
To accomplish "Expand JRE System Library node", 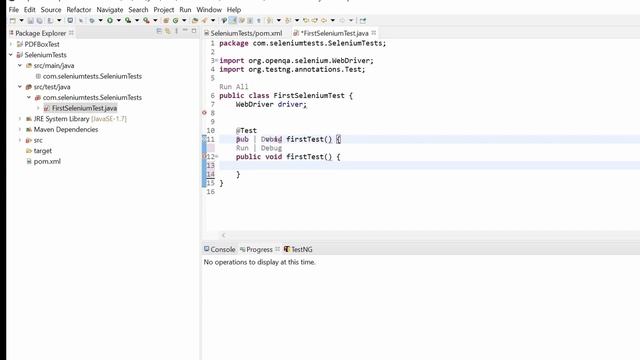I will pyautogui.click(x=20, y=119).
